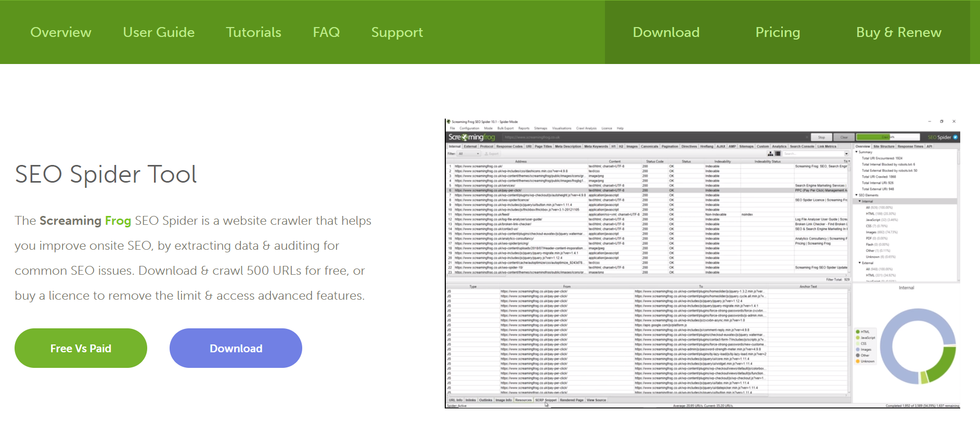980x435 pixels.
Task: Select the Buy & Renew menu item
Action: pyautogui.click(x=898, y=32)
